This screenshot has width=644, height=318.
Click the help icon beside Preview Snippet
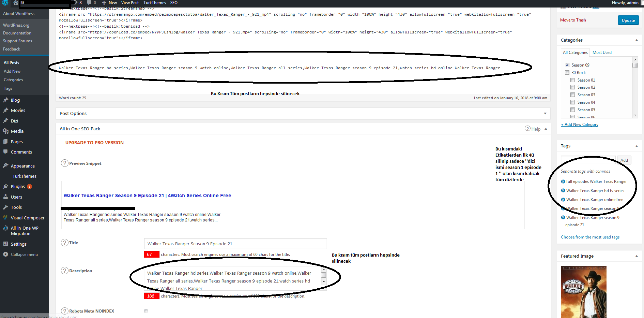pos(65,163)
